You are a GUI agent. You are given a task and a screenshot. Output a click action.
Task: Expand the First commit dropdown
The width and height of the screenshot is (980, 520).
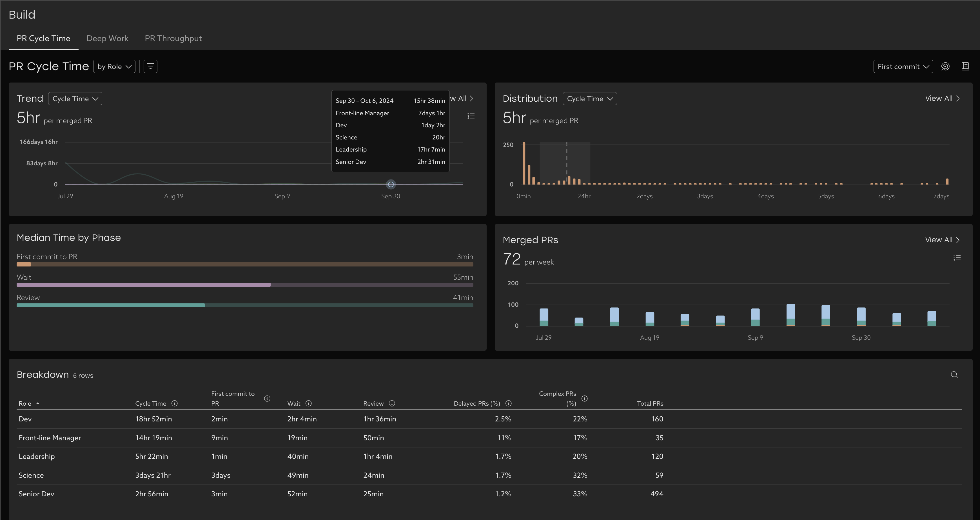pyautogui.click(x=903, y=66)
